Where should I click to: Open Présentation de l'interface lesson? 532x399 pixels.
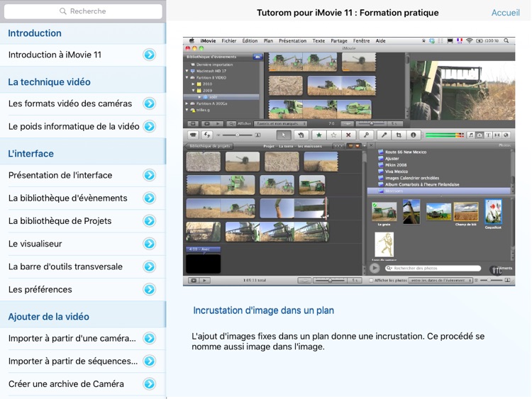(83, 175)
